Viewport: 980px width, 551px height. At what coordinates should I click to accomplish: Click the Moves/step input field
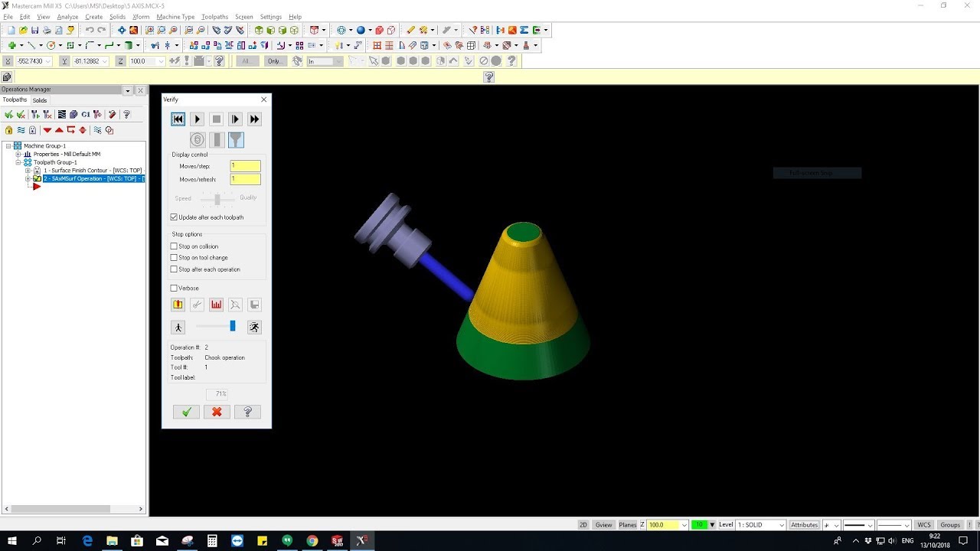click(x=245, y=166)
